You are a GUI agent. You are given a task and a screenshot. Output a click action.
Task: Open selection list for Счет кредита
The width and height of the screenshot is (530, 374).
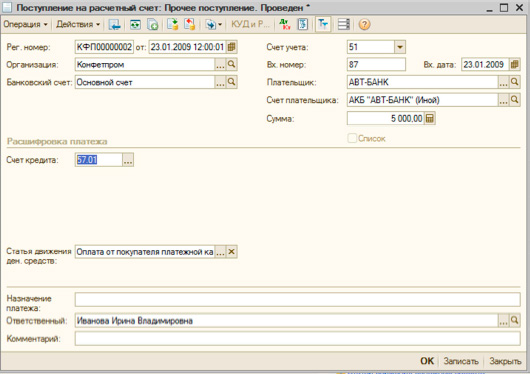(x=128, y=160)
